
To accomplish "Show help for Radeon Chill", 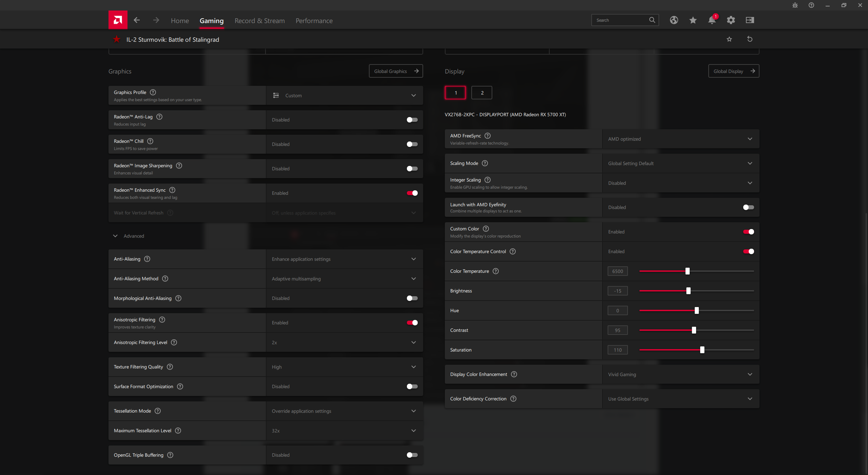I will coord(150,141).
